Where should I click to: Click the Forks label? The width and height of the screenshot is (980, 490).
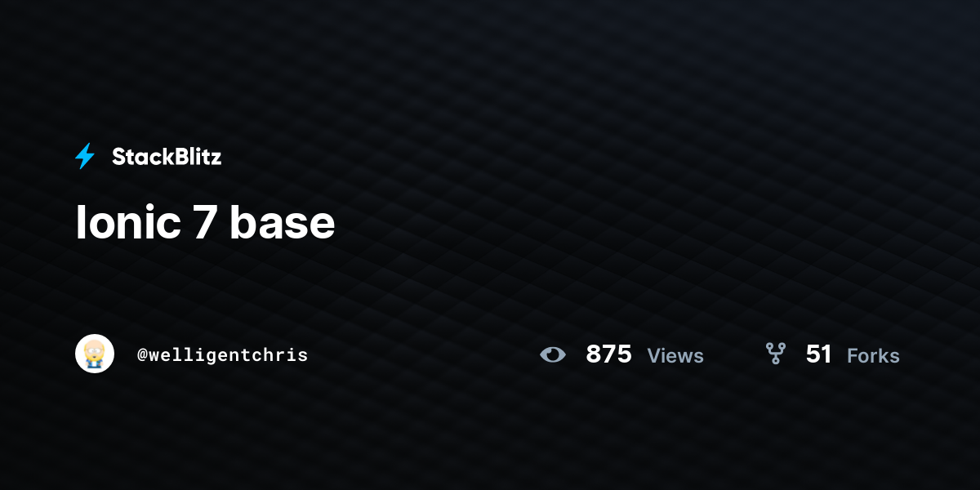coord(873,356)
